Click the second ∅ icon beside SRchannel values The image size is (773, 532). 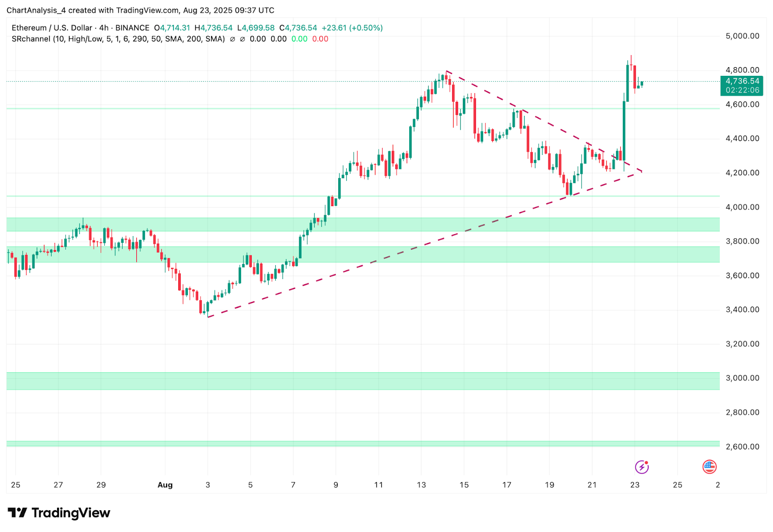tap(243, 39)
